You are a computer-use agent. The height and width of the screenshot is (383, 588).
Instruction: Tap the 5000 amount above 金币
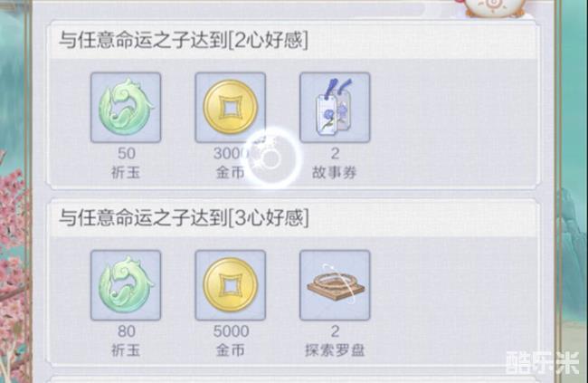[231, 331]
